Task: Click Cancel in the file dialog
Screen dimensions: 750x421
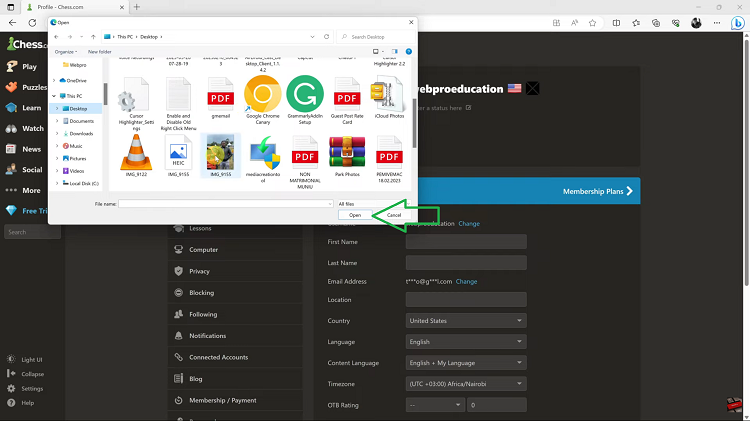Action: (394, 215)
